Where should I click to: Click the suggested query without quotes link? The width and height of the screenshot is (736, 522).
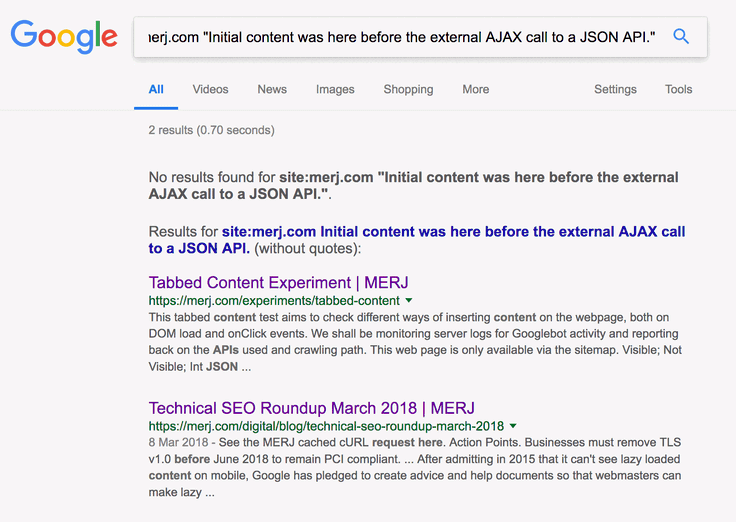(417, 240)
